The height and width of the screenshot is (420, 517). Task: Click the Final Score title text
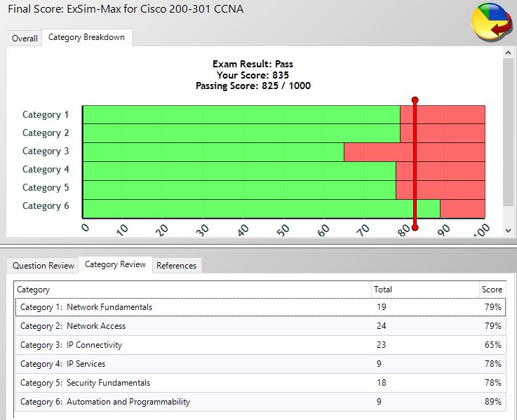(126, 9)
